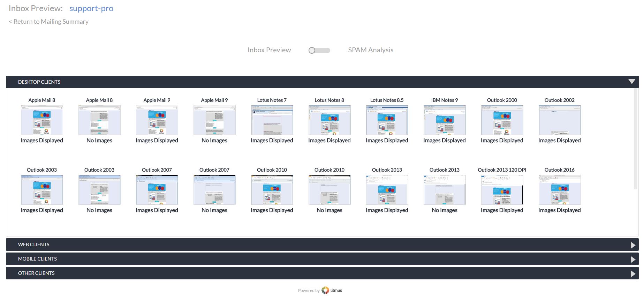
Task: Expand the Web Clients section
Action: pyautogui.click(x=322, y=244)
